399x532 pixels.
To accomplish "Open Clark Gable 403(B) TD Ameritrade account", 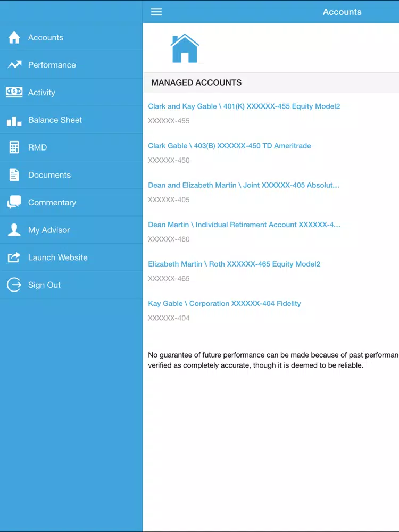I will click(x=229, y=146).
